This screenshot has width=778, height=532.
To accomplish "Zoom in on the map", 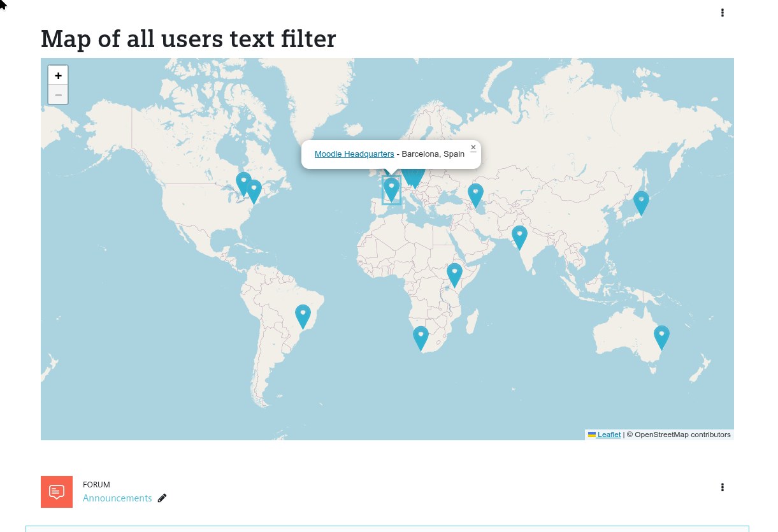I will click(x=58, y=75).
